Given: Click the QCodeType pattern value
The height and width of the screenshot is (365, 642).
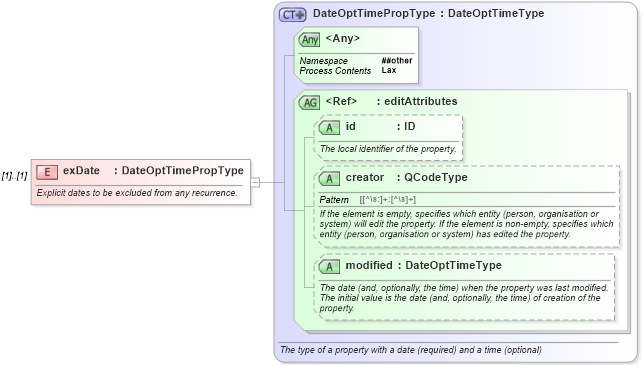Looking at the screenshot, I should click(x=387, y=200).
